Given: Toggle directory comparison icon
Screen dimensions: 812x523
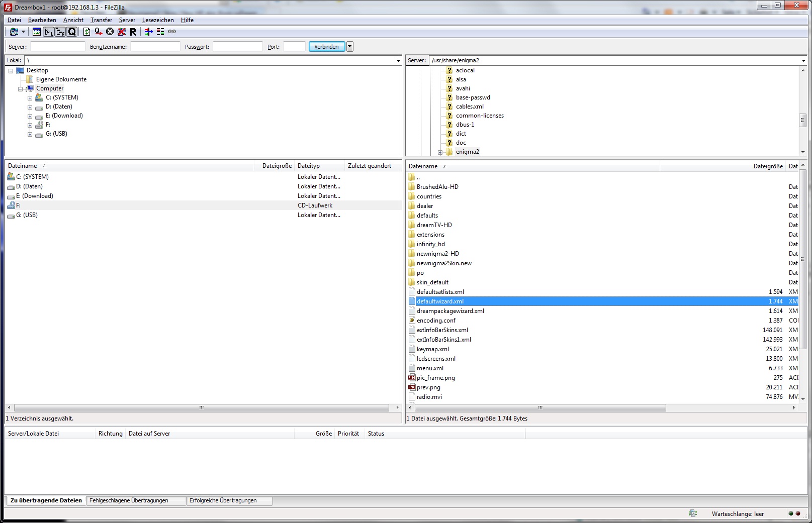Looking at the screenshot, I should 160,32.
